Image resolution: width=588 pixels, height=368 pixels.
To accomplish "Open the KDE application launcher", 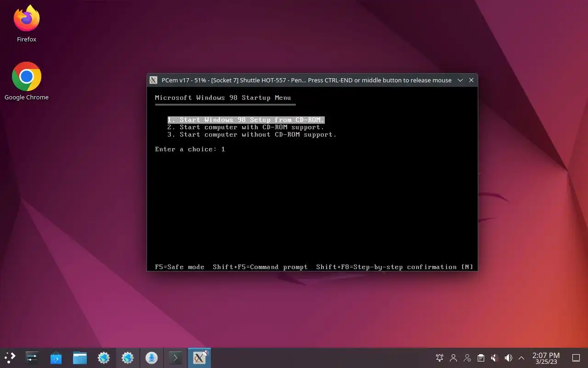I will (x=10, y=357).
